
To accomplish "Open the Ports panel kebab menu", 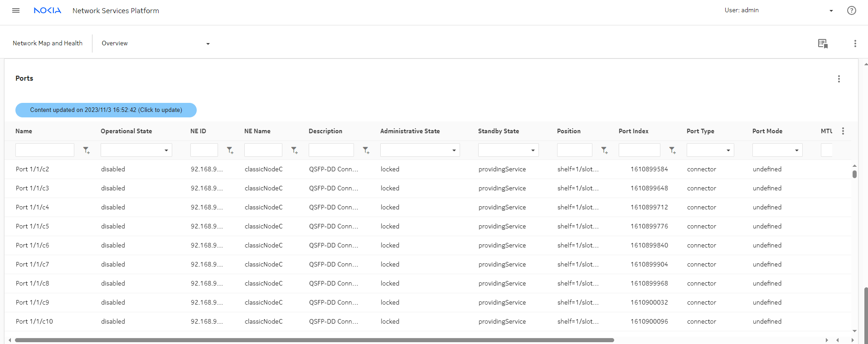I will point(839,79).
